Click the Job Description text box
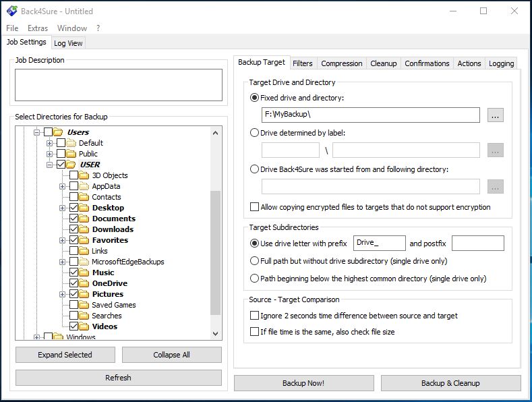This screenshot has height=402, width=532. coord(119,85)
